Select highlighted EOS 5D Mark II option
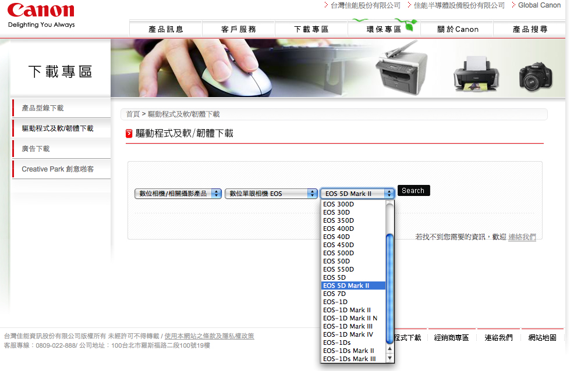Image resolution: width=588 pixels, height=371 pixels. (x=353, y=286)
